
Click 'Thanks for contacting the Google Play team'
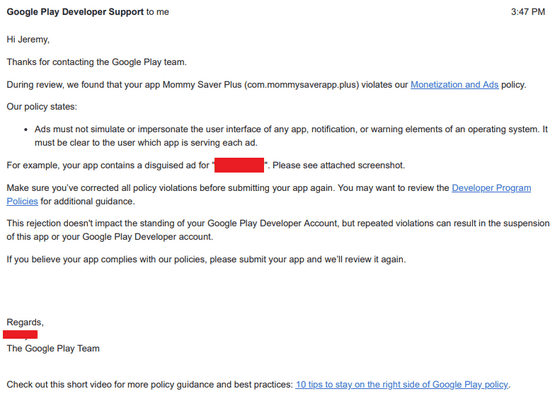(x=96, y=62)
